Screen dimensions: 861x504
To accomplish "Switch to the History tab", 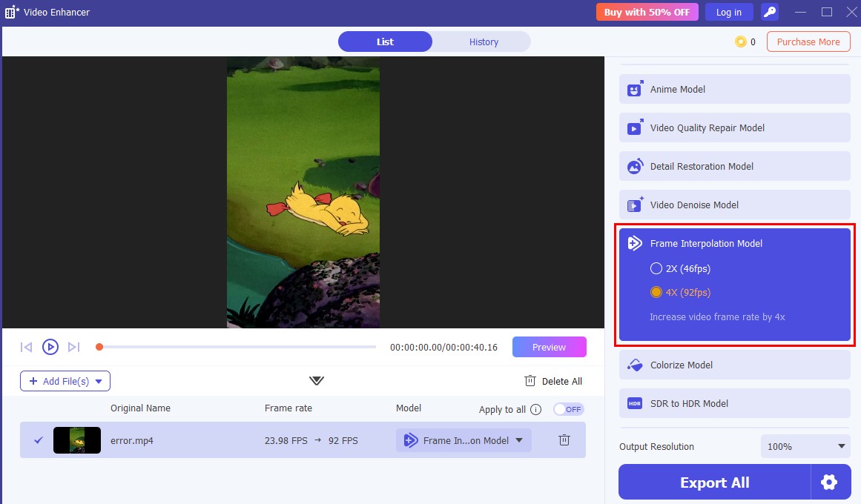I will click(484, 42).
